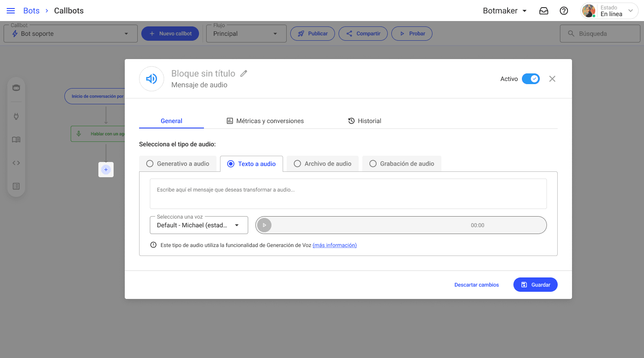The height and width of the screenshot is (358, 644).
Task: Click the Probar button
Action: [x=412, y=34]
